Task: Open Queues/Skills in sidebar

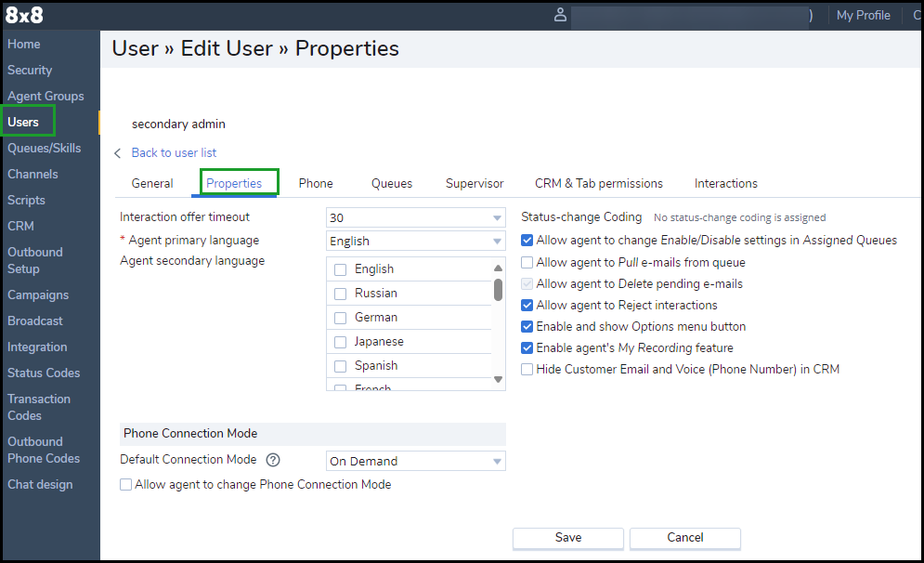Action: coord(45,148)
